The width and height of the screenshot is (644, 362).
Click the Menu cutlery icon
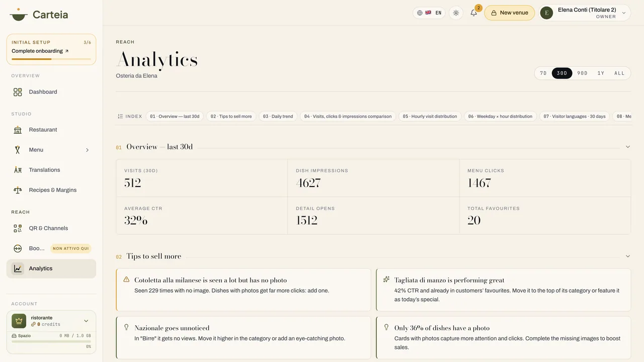pos(18,150)
